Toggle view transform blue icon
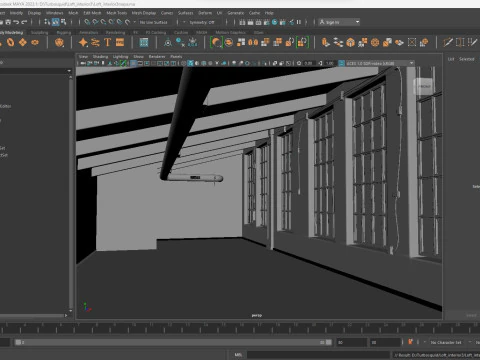 tap(341, 63)
